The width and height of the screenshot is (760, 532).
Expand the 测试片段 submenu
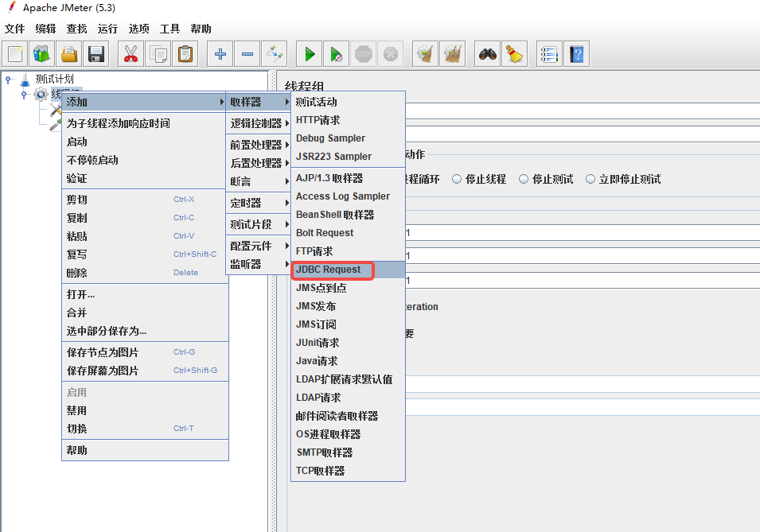pos(259,223)
